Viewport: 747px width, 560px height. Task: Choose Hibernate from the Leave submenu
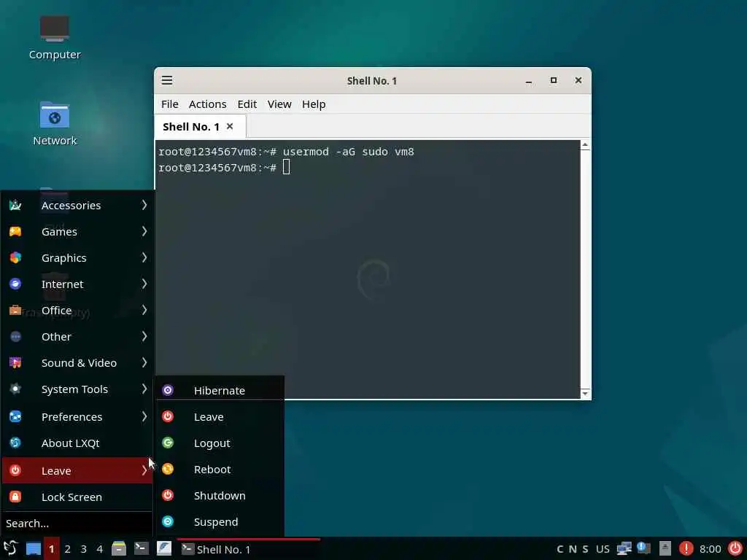tap(220, 391)
